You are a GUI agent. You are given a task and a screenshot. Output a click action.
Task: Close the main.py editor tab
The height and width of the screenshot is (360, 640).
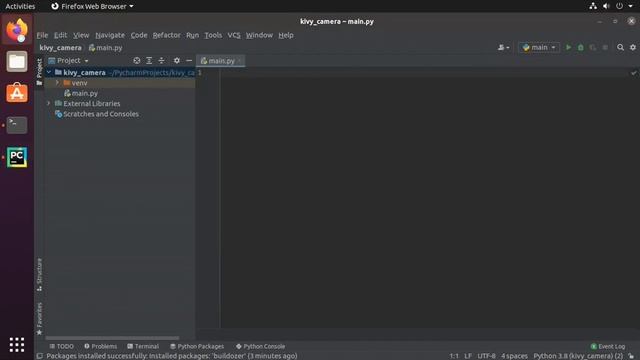(x=240, y=61)
